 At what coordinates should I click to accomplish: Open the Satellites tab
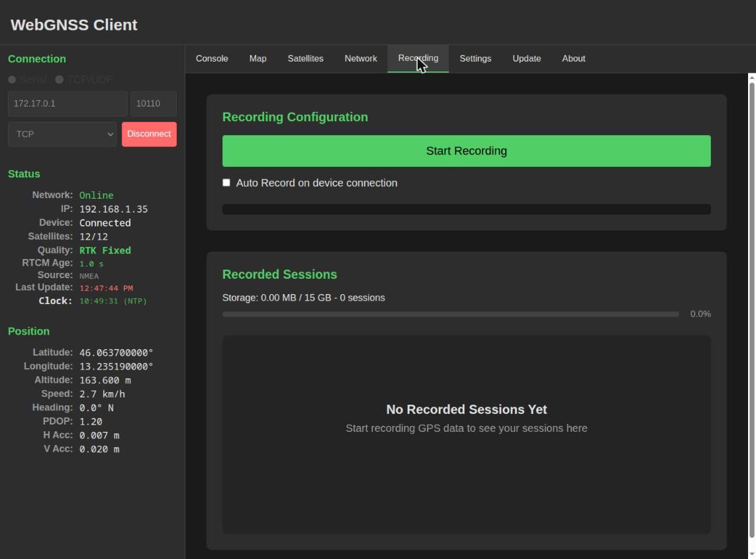point(305,58)
